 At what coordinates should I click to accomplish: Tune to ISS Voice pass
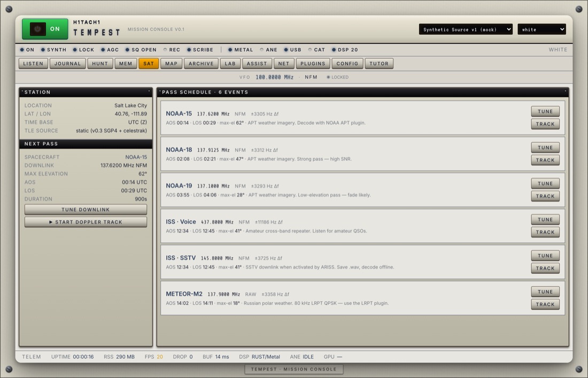[x=545, y=219]
